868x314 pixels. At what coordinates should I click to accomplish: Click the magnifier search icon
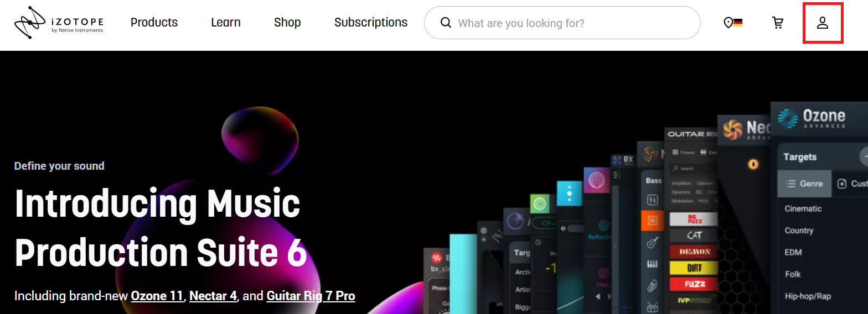pyautogui.click(x=446, y=23)
